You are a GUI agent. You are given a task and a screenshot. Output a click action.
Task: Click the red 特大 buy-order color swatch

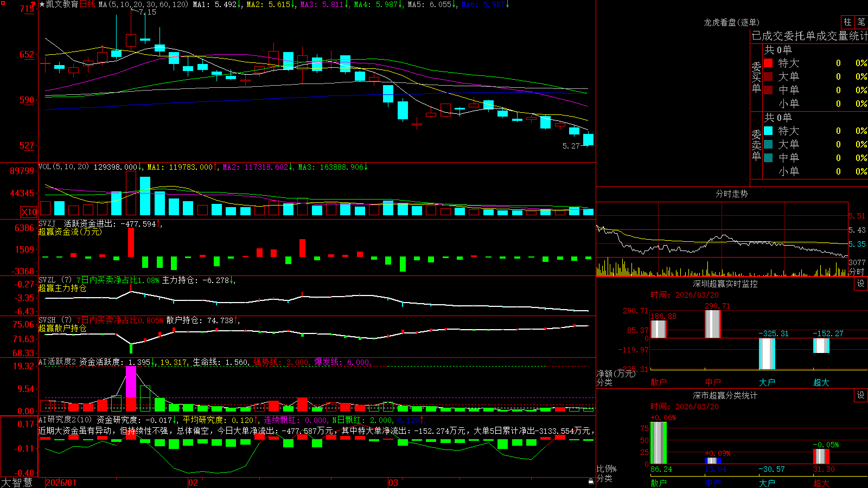[768, 63]
